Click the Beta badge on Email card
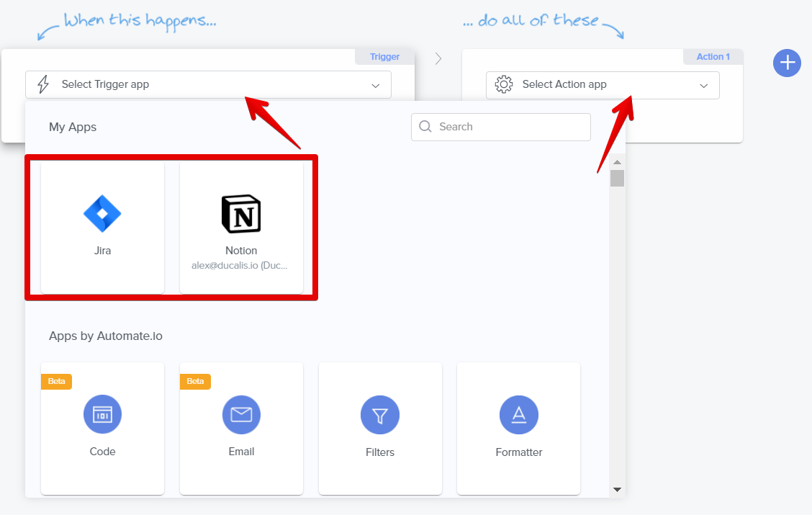 click(x=195, y=382)
